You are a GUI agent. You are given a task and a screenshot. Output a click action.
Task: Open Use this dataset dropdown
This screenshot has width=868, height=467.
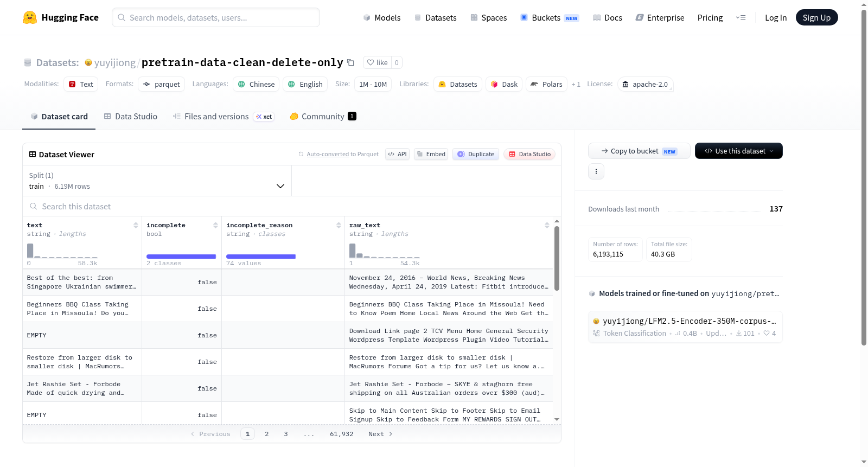tap(738, 151)
